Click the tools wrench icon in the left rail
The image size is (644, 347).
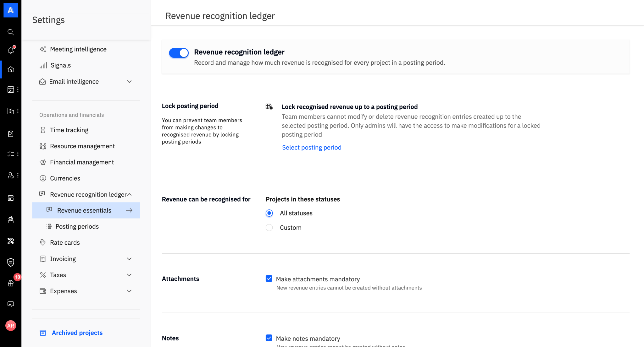click(11, 241)
